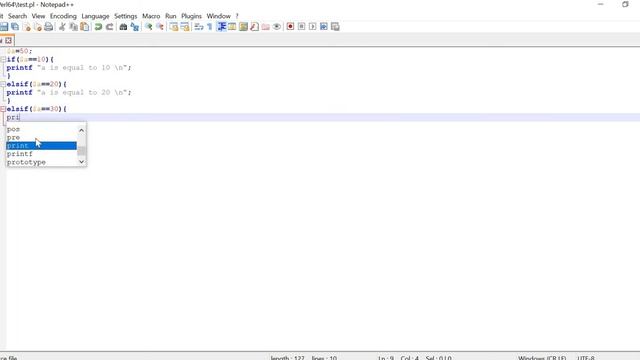Open the Language menu
640x360 pixels.
point(95,16)
